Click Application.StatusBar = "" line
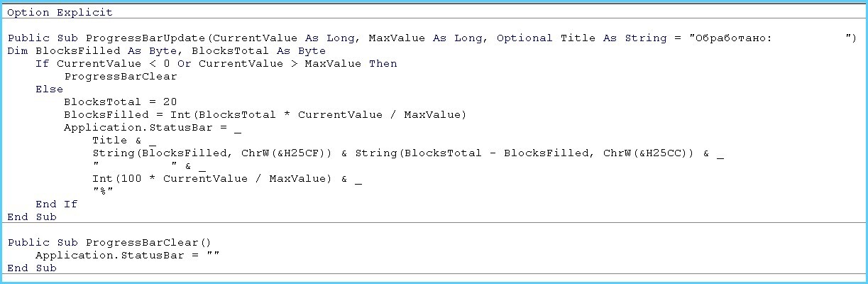 [x=128, y=256]
